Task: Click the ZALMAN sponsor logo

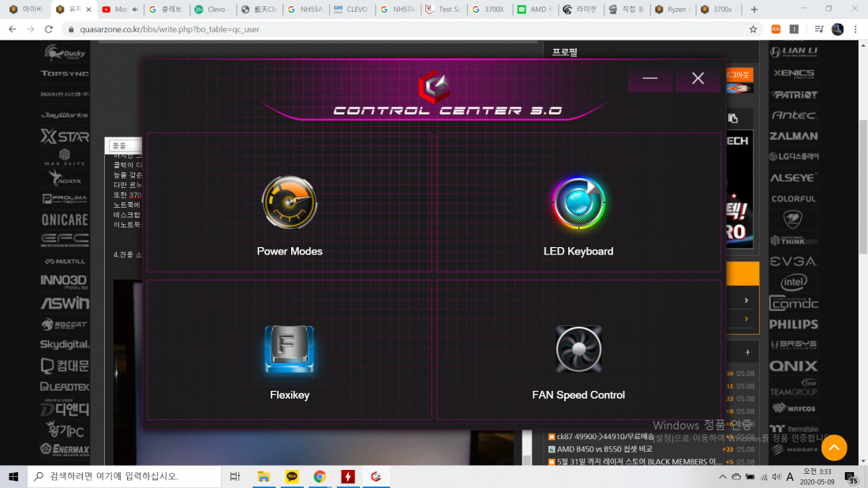Action: point(793,136)
